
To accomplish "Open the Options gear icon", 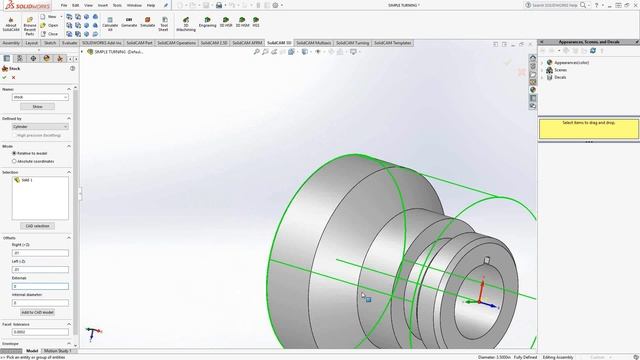I will (276, 5).
